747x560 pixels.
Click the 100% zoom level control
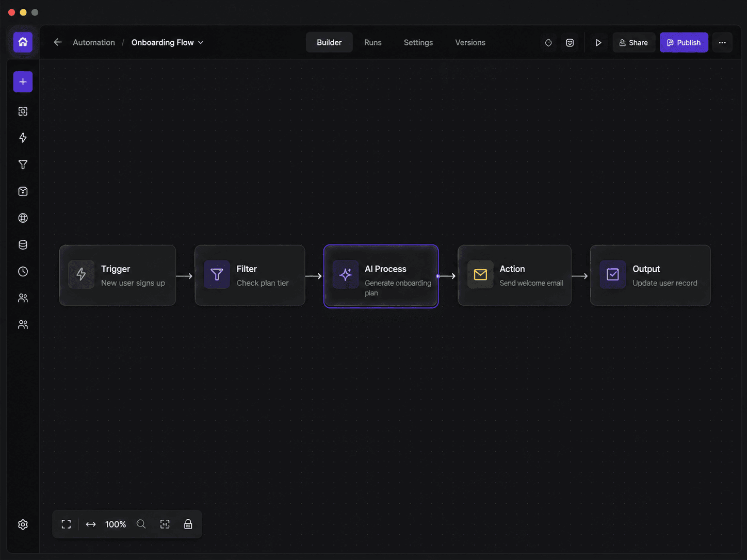point(116,524)
